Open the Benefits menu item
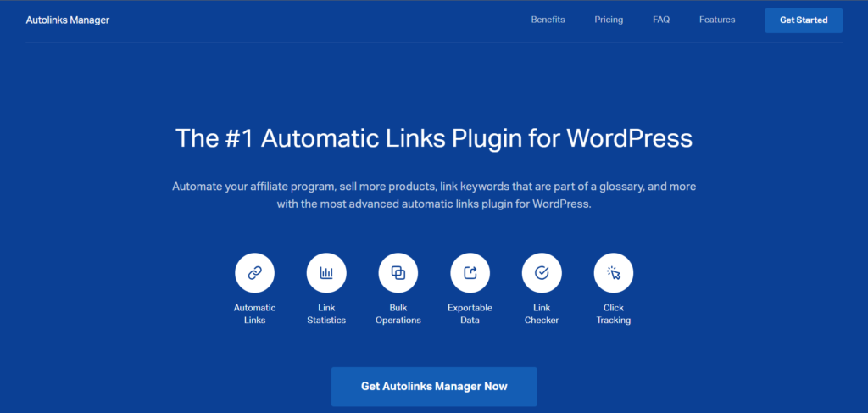Viewport: 868px width, 413px height. (548, 20)
